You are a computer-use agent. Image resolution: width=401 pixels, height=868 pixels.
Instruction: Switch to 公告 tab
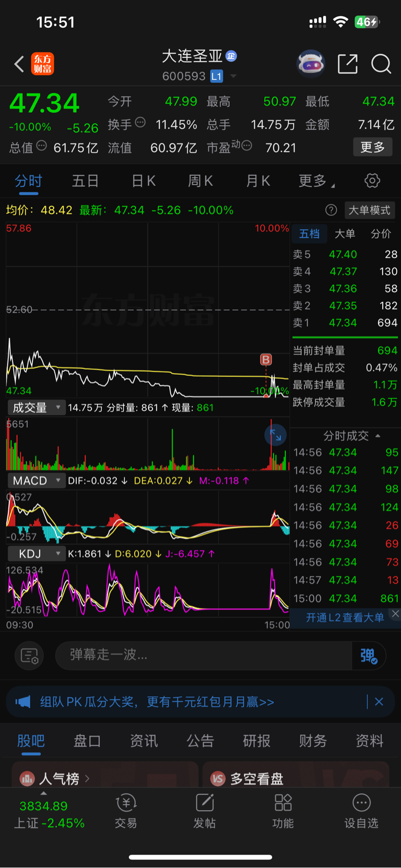(200, 741)
